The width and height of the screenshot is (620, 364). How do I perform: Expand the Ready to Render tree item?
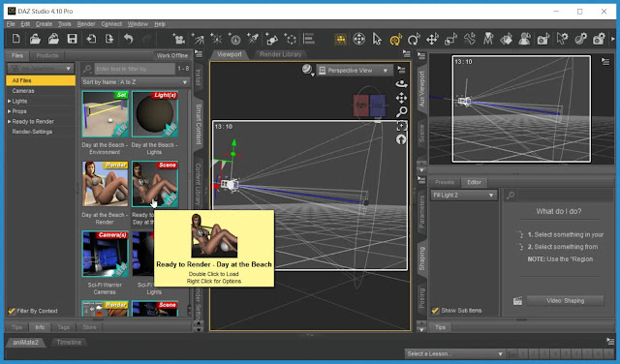[9, 122]
